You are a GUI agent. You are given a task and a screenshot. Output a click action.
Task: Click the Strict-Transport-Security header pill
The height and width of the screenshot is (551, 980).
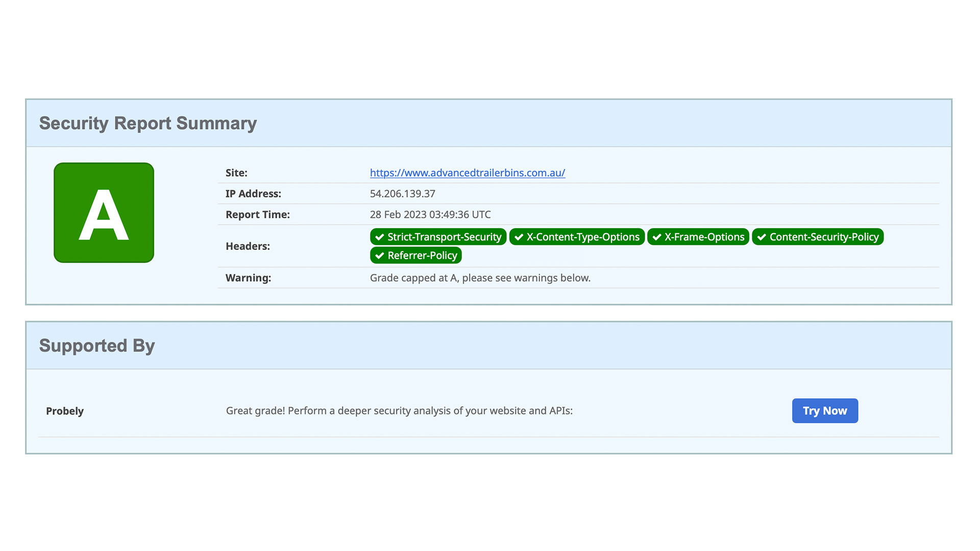point(438,237)
